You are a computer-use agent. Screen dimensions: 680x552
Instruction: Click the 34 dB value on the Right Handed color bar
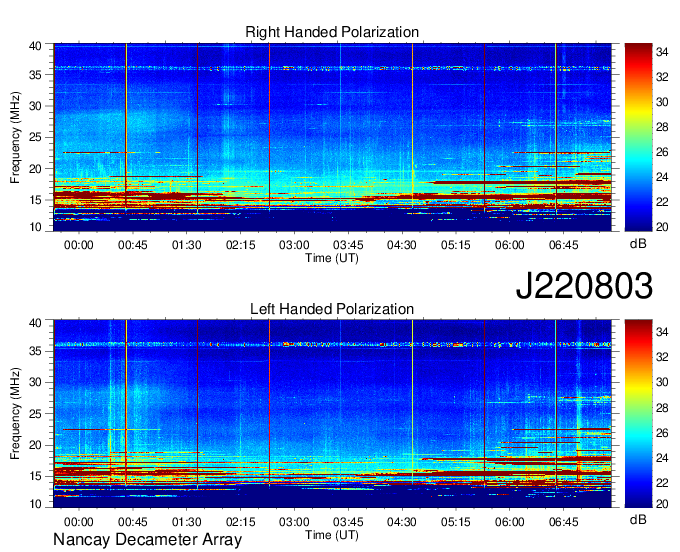pos(662,53)
